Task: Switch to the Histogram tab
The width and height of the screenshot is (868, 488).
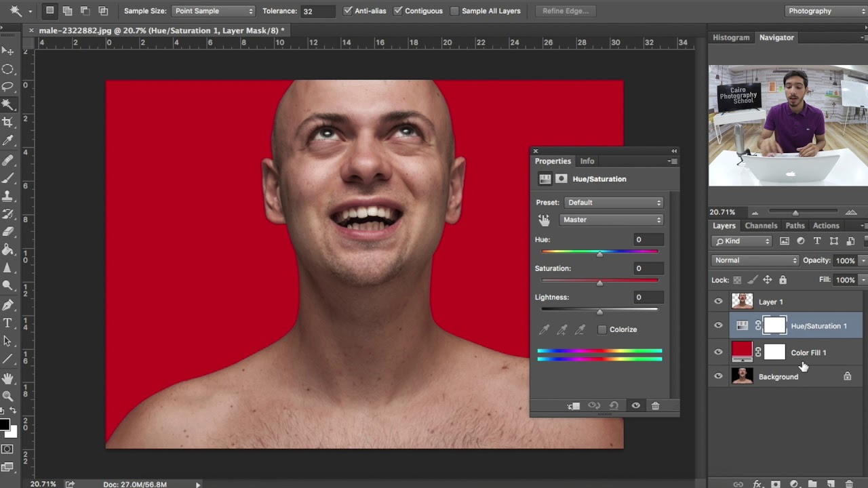Action: [x=731, y=37]
